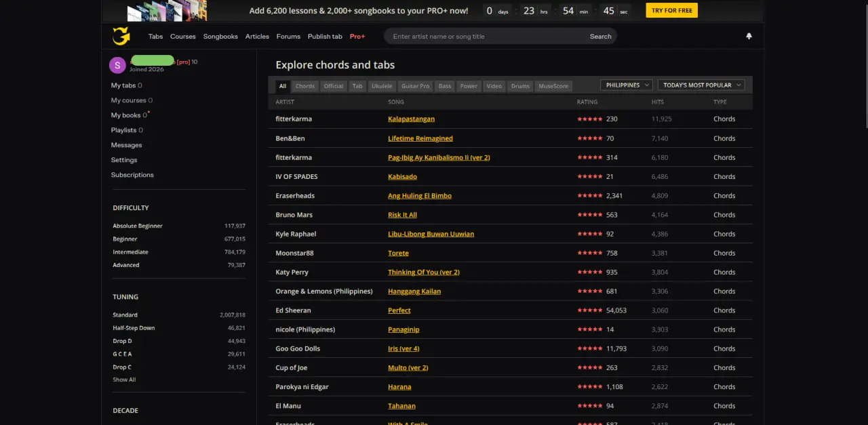The image size is (868, 425).
Task: Open the Perfect song link
Action: point(399,310)
